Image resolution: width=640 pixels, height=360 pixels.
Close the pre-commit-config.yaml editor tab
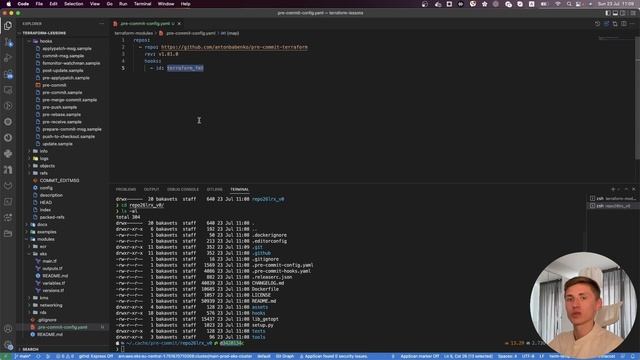click(x=179, y=24)
